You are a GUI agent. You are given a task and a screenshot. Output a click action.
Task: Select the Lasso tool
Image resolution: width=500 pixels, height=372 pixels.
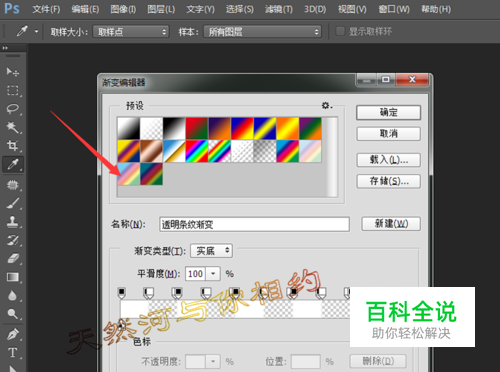pos(13,109)
